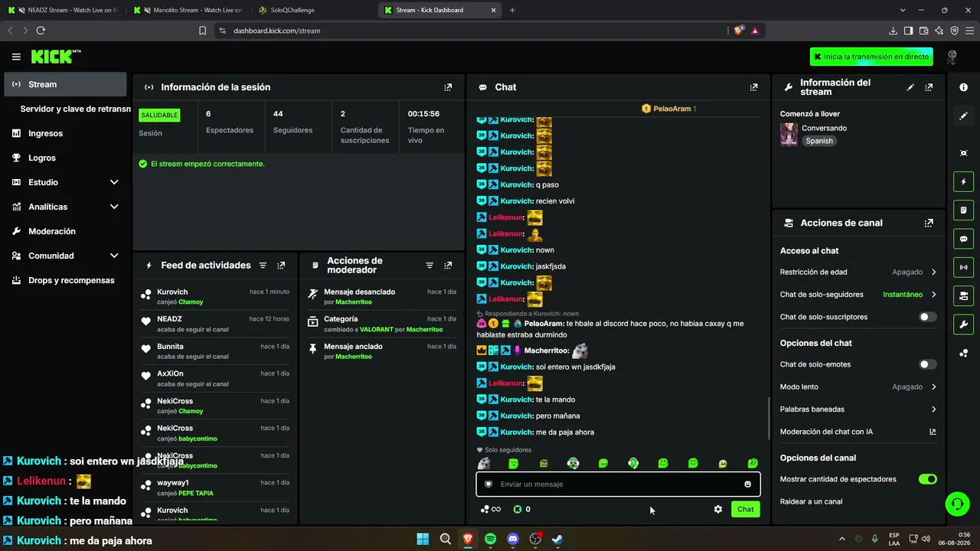The image size is (980, 551).
Task: Open chat settings gear
Action: point(718,509)
